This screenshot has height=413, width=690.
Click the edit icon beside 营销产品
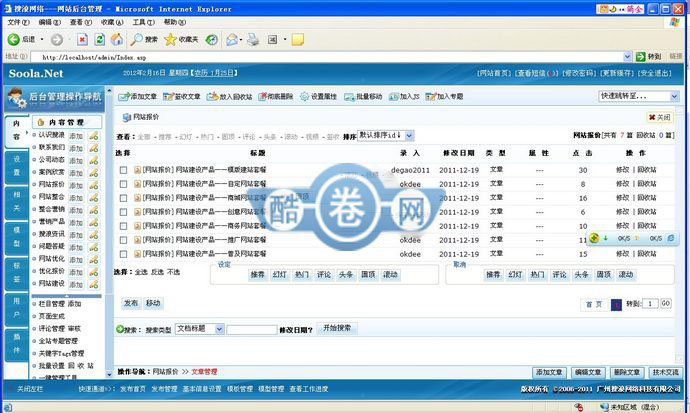pos(94,223)
